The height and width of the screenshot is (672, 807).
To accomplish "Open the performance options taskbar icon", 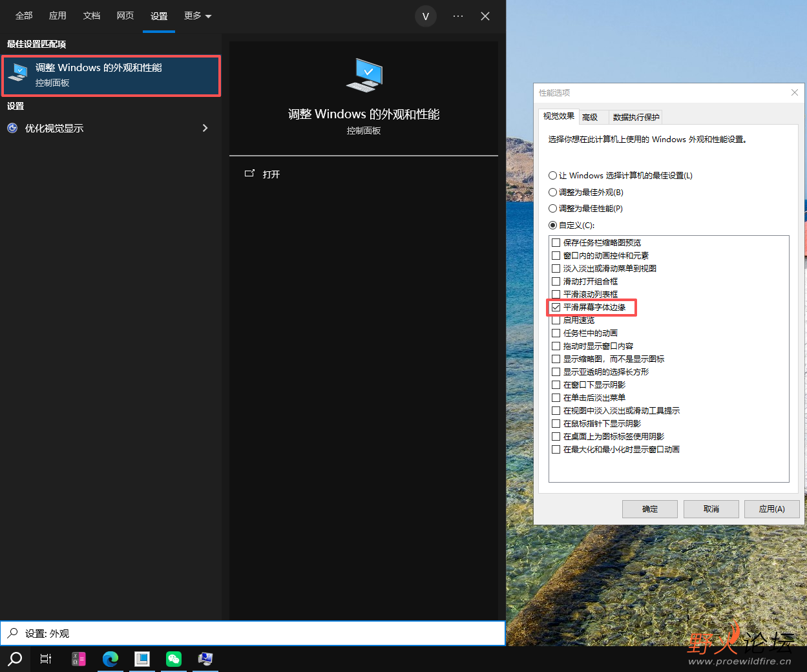I will tap(205, 659).
